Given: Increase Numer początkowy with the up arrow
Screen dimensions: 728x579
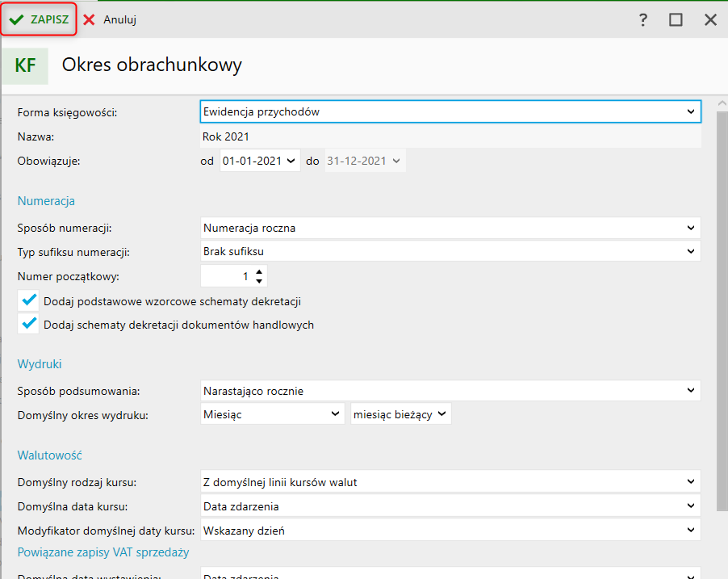Looking at the screenshot, I should point(259,272).
